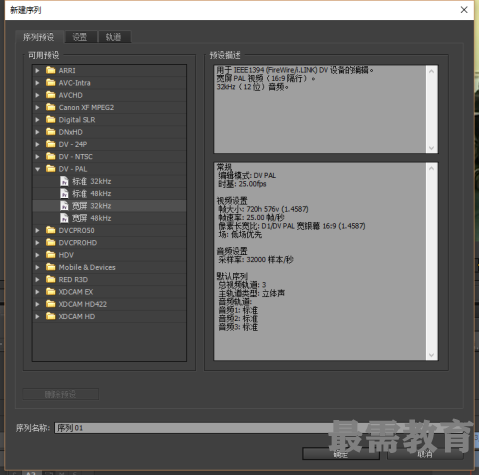Click the RED R3D folder icon

(x=51, y=280)
